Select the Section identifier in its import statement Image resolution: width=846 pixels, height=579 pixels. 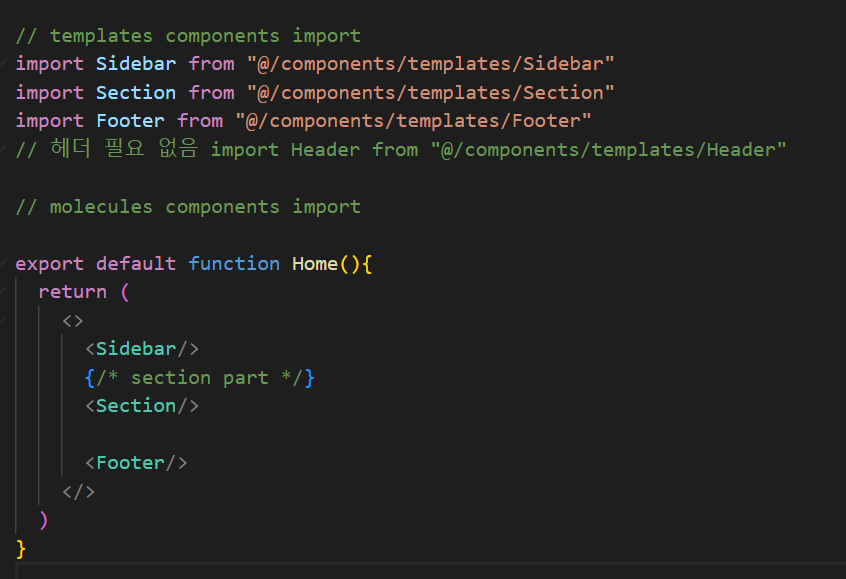(136, 93)
